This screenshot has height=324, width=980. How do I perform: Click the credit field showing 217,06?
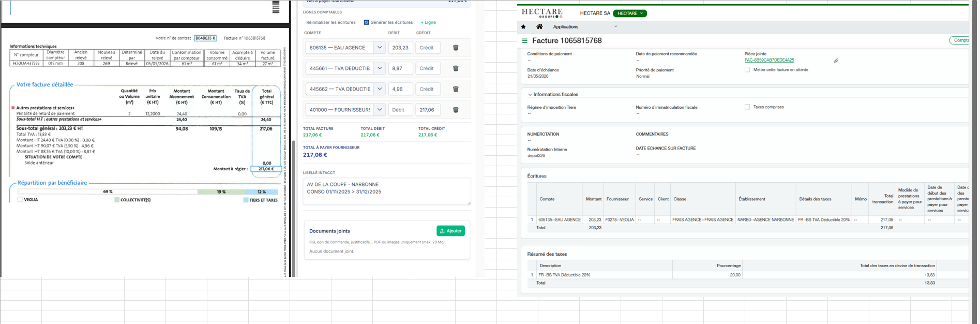[x=428, y=110]
